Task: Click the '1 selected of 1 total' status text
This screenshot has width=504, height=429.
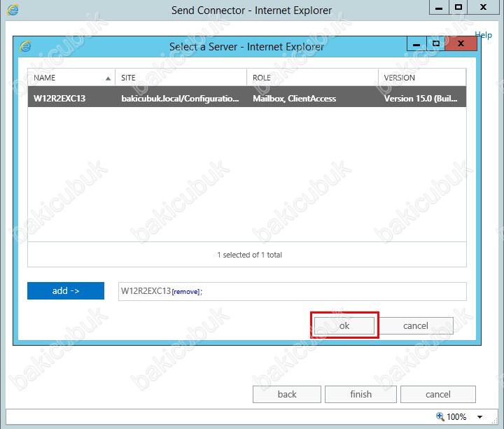Action: coord(249,255)
